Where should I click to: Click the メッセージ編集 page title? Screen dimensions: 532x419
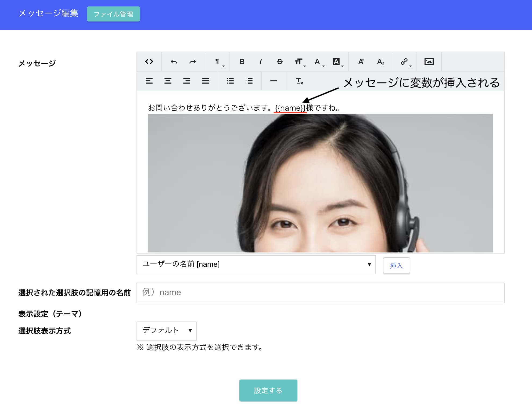point(49,13)
